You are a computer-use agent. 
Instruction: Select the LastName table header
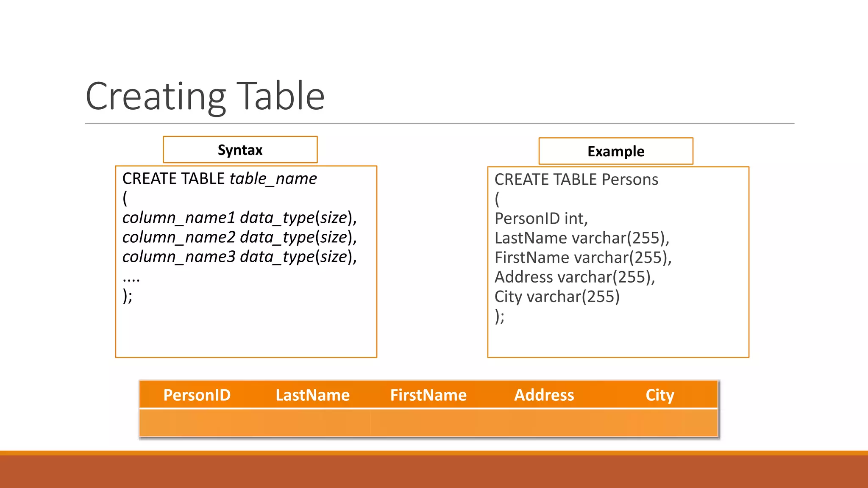(313, 395)
